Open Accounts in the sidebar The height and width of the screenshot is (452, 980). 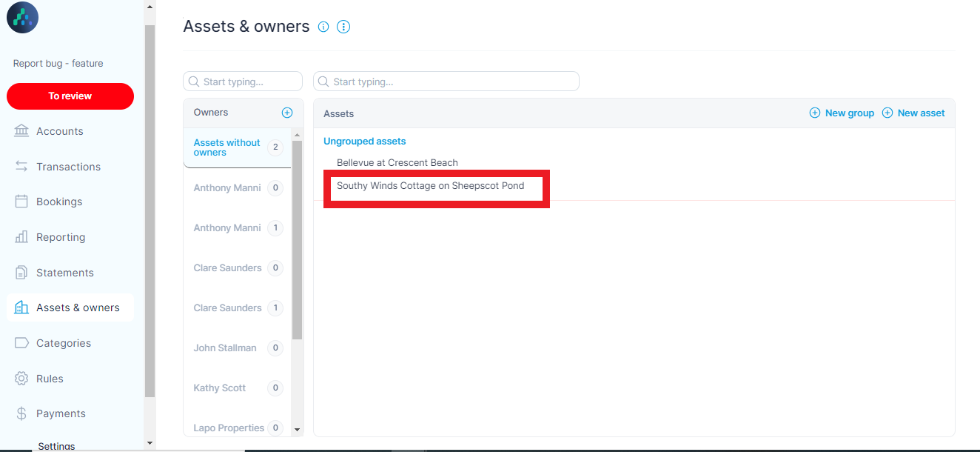pos(59,131)
